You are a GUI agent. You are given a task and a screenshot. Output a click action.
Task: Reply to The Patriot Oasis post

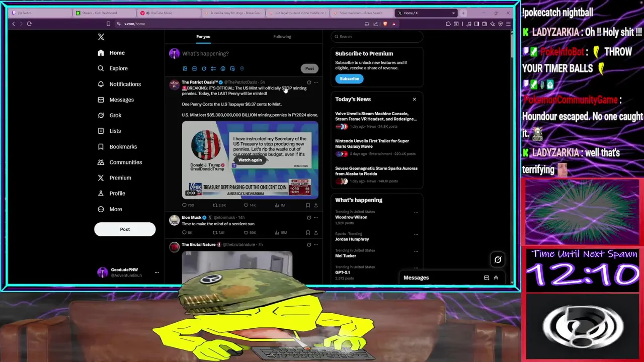pyautogui.click(x=187, y=205)
